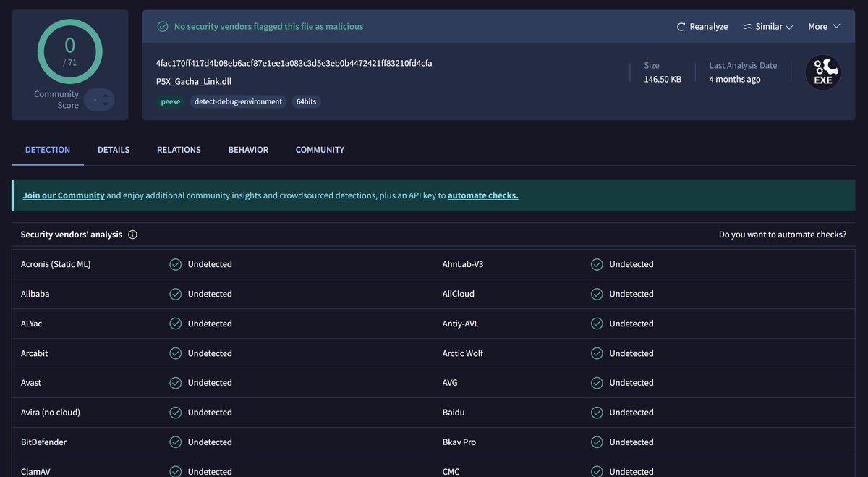Click the Security vendors' analysis heading

pos(72,235)
